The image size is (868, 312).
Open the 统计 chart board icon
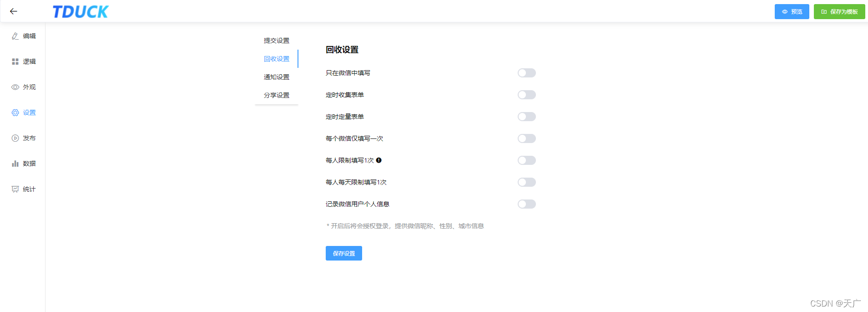click(x=15, y=189)
